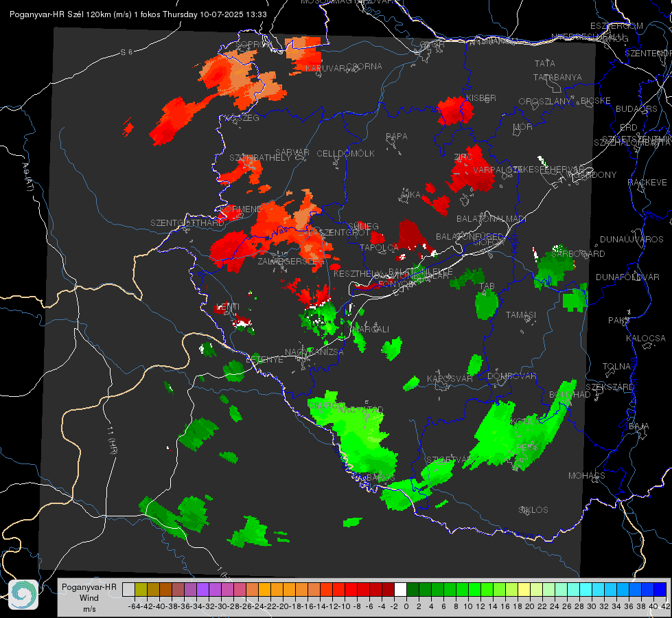This screenshot has width=672, height=618.
Task: Click the TATA city label
Action: (545, 63)
